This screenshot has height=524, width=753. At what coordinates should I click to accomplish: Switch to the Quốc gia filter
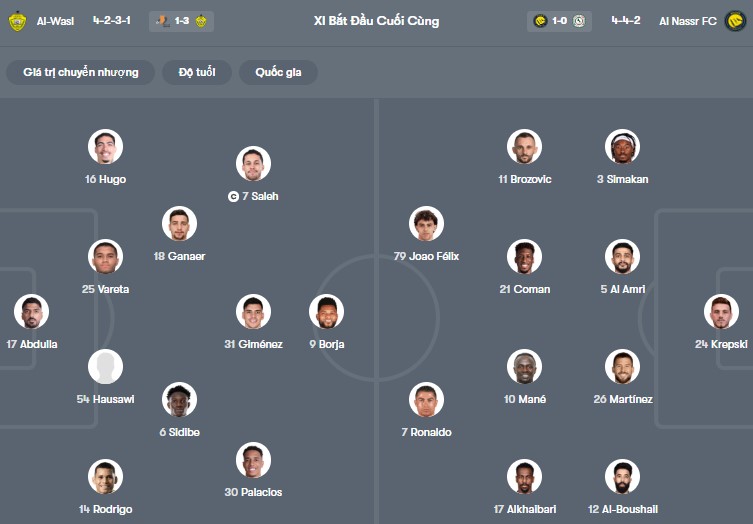pos(278,72)
